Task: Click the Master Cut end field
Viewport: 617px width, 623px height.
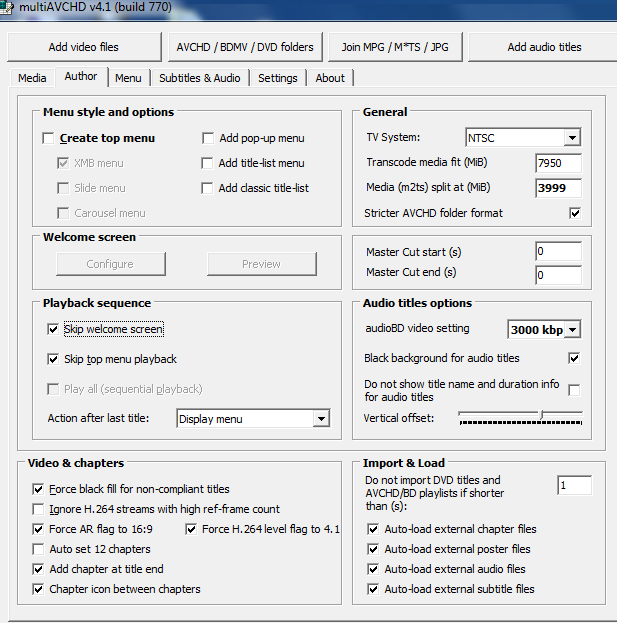Action: (x=558, y=275)
